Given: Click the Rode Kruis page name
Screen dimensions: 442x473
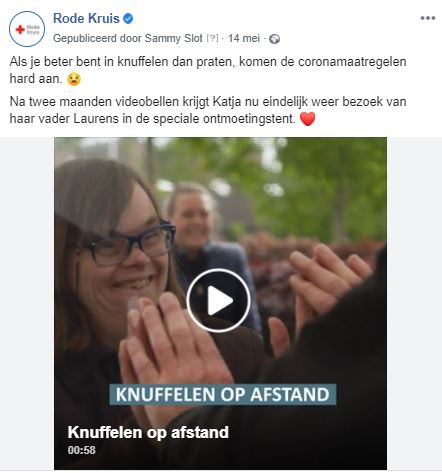Looking at the screenshot, I should pyautogui.click(x=86, y=18).
